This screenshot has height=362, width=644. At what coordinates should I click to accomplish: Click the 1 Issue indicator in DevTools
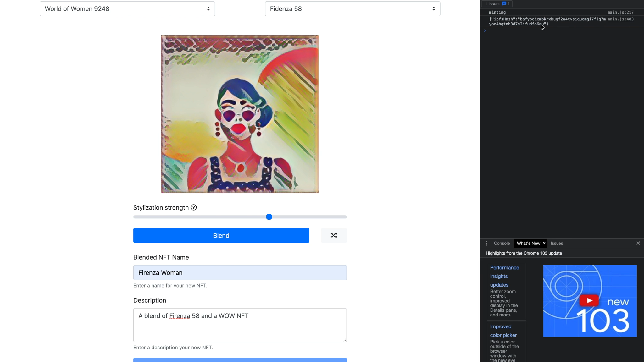[497, 4]
